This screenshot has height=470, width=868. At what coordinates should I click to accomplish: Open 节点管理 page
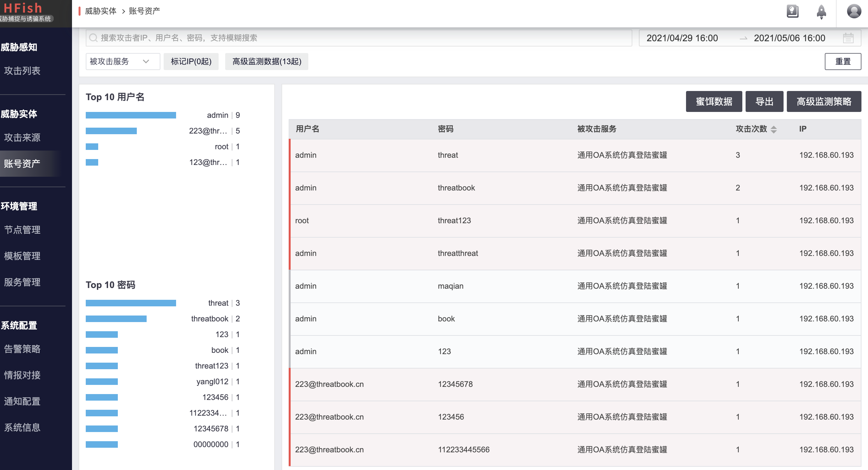click(x=22, y=230)
